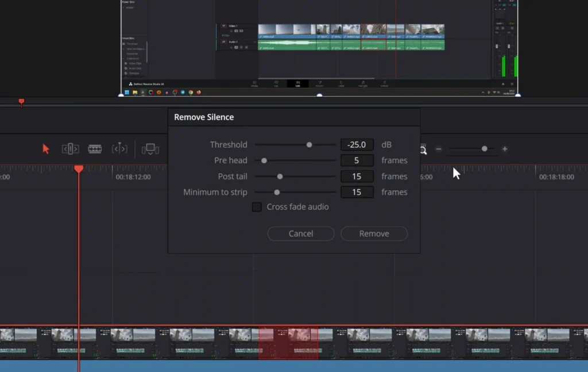This screenshot has height=372, width=588.
Task: Enable the Cross fade audio checkbox
Action: 257,207
